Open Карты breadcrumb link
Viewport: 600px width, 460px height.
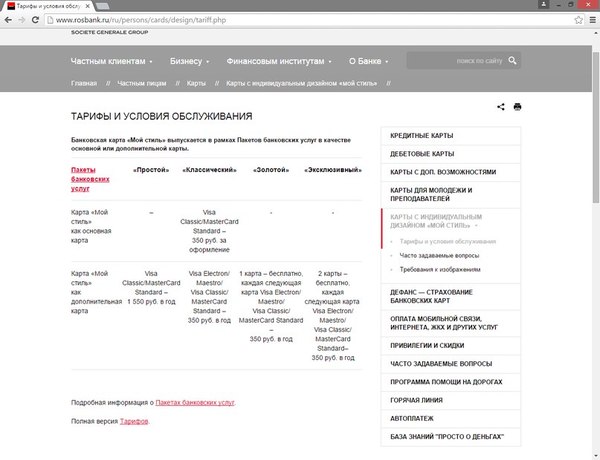click(x=196, y=83)
